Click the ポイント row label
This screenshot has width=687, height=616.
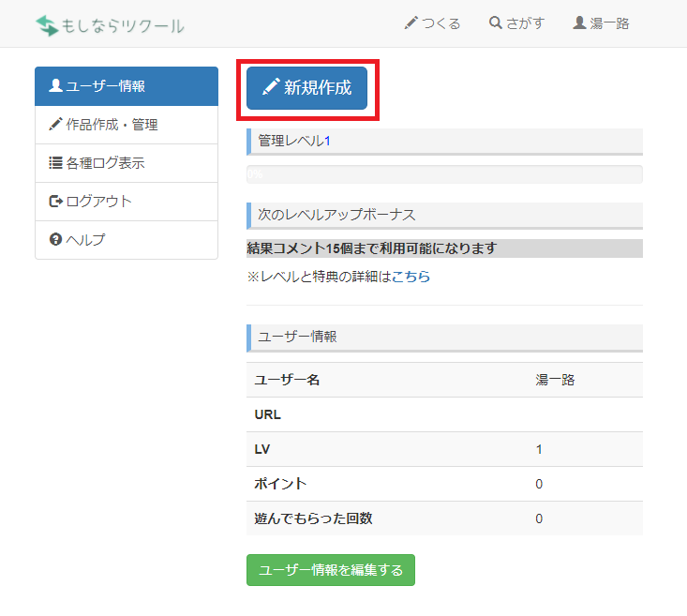[280, 484]
